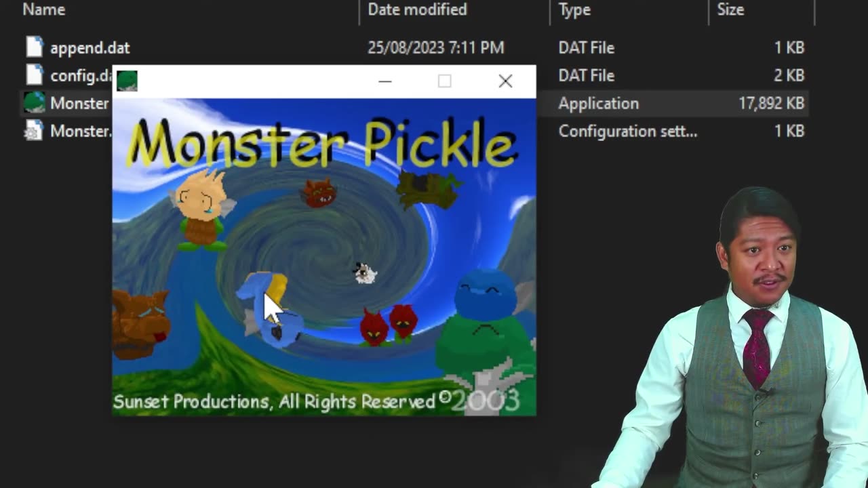The height and width of the screenshot is (488, 868).
Task: Select the append.dat file icon
Action: point(34,47)
